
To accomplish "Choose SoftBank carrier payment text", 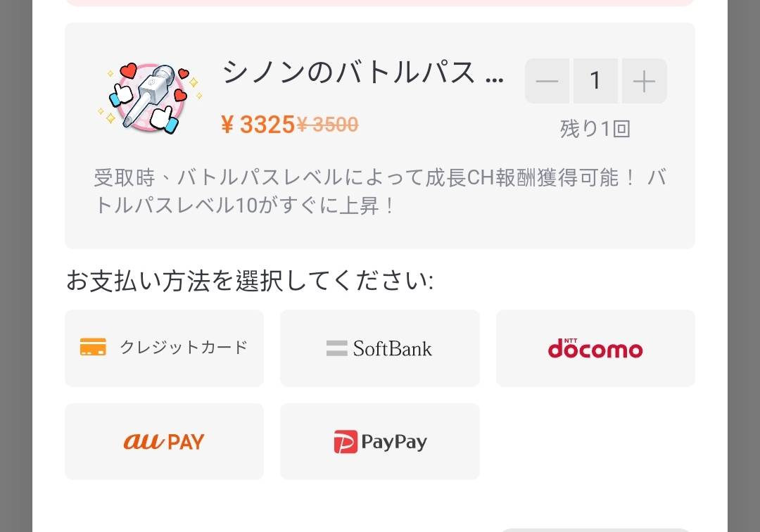I will [393, 348].
